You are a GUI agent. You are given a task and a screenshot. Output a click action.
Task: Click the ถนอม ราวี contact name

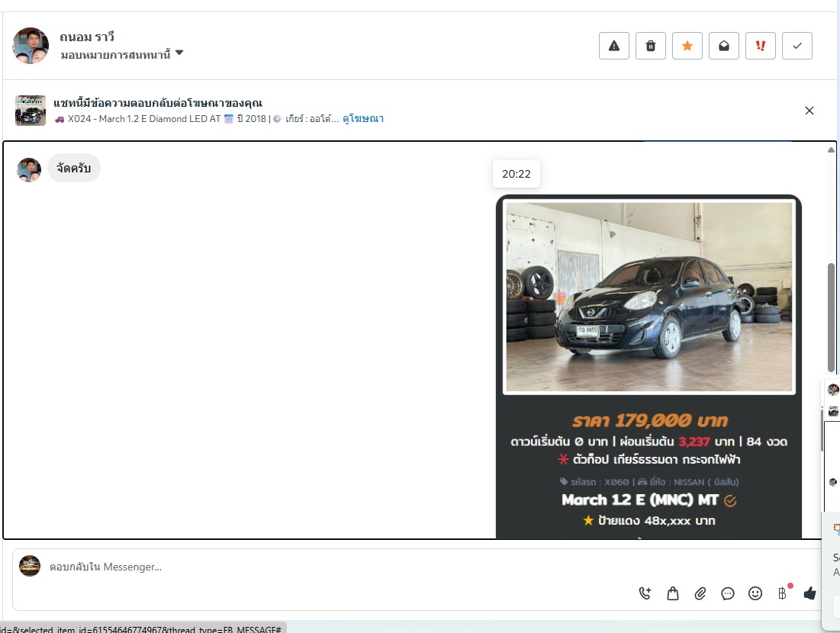(87, 37)
